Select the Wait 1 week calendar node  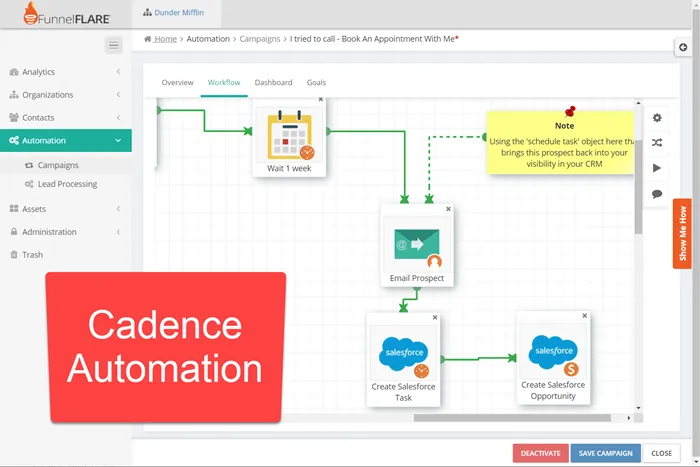click(x=289, y=138)
